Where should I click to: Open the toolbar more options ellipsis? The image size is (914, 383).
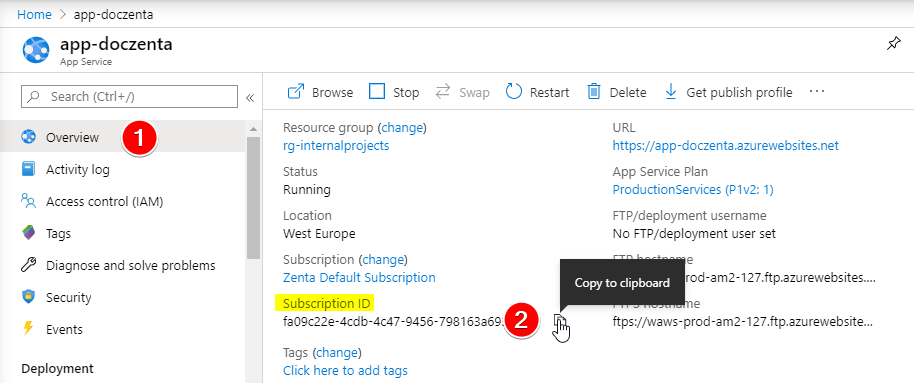(x=817, y=92)
